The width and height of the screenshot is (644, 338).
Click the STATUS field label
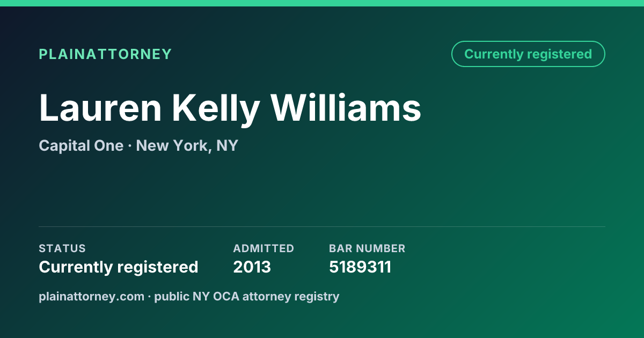click(62, 248)
